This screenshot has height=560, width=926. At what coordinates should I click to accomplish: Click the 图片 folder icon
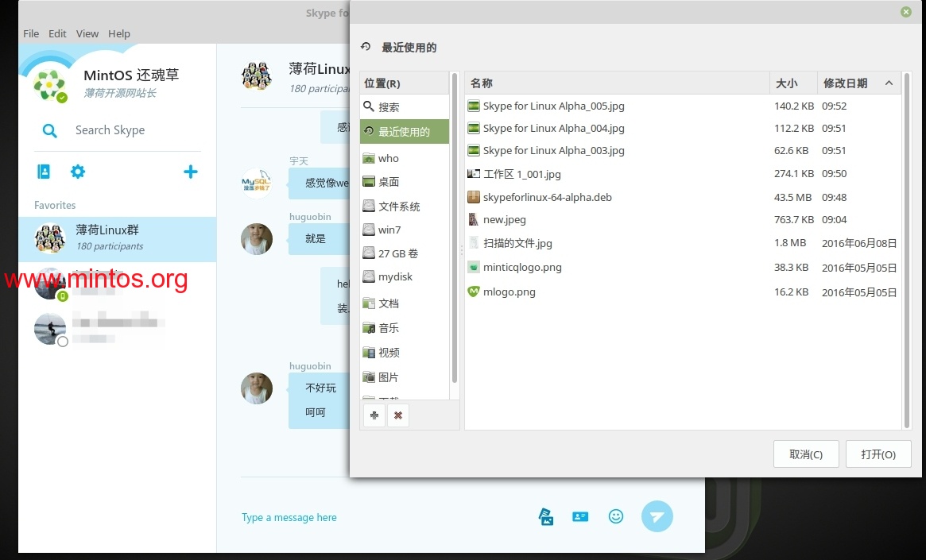(369, 377)
